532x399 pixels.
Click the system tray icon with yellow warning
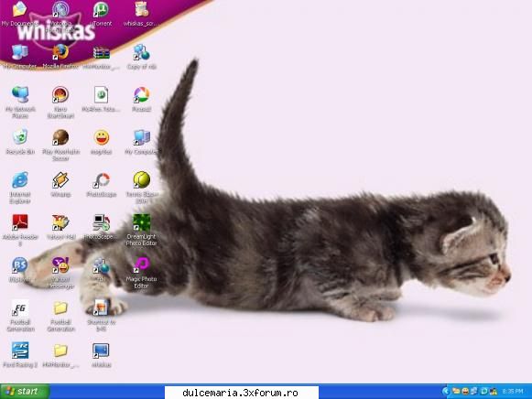493,392
